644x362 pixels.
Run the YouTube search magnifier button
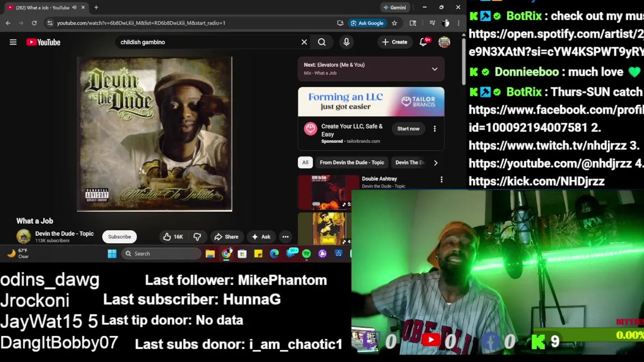pyautogui.click(x=322, y=42)
